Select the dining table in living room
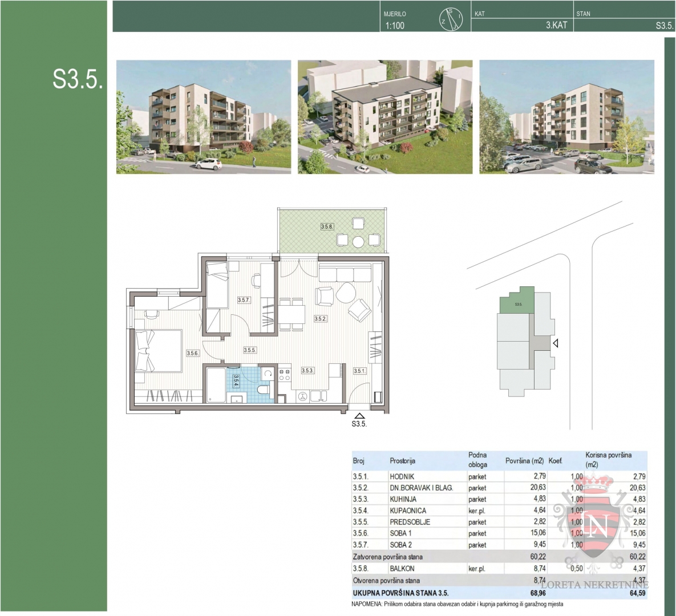 click(x=292, y=314)
